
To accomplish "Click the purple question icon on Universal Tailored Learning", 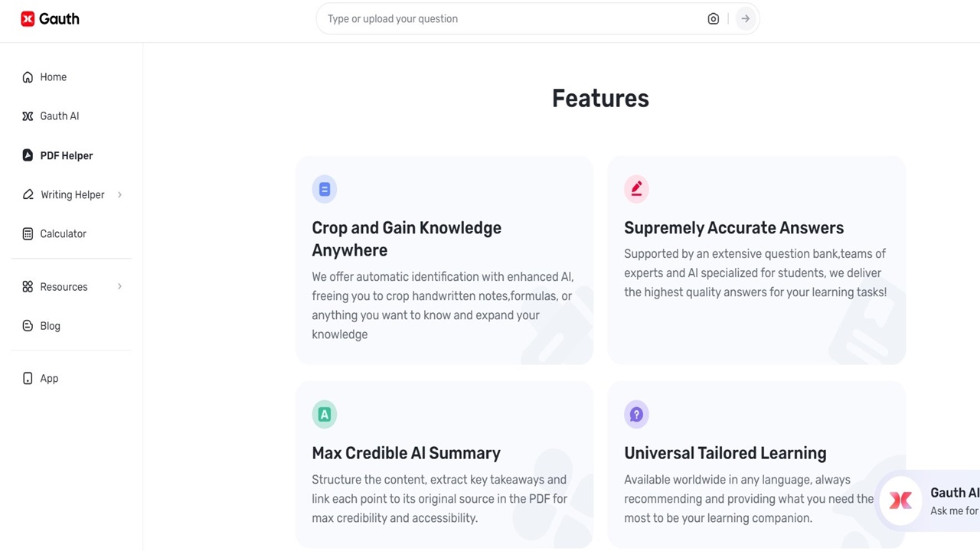I will (636, 414).
